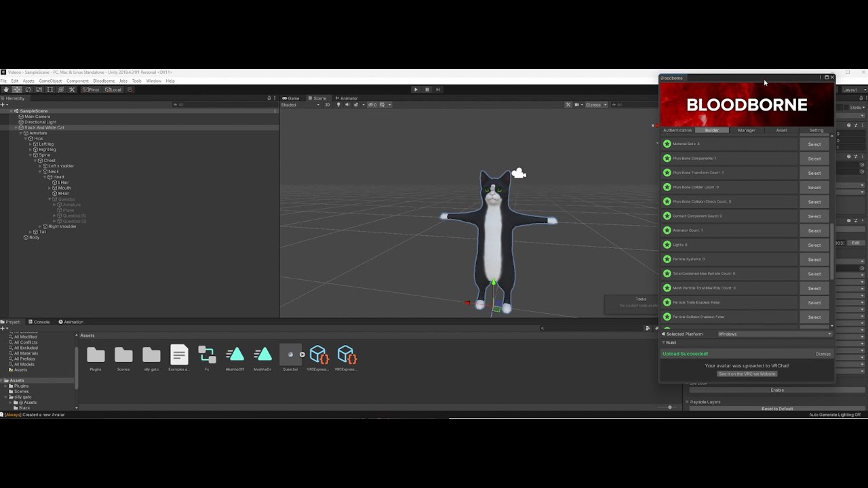Collapse the Black And White Cat node

(x=16, y=127)
